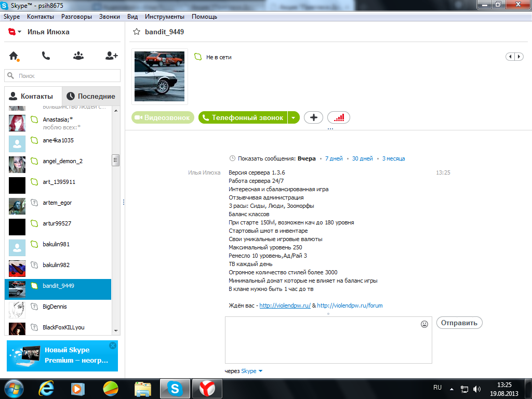Open the Вид menu
532x399 pixels.
[132, 17]
